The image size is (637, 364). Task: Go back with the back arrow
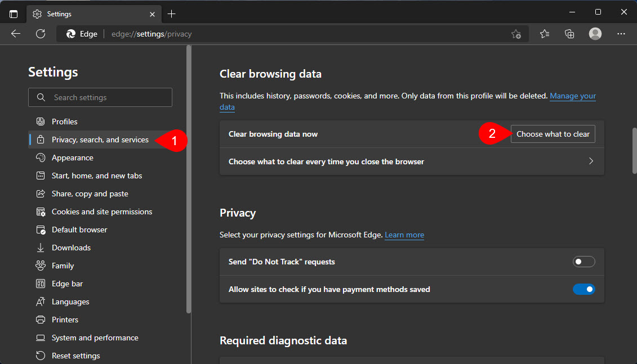pos(16,34)
